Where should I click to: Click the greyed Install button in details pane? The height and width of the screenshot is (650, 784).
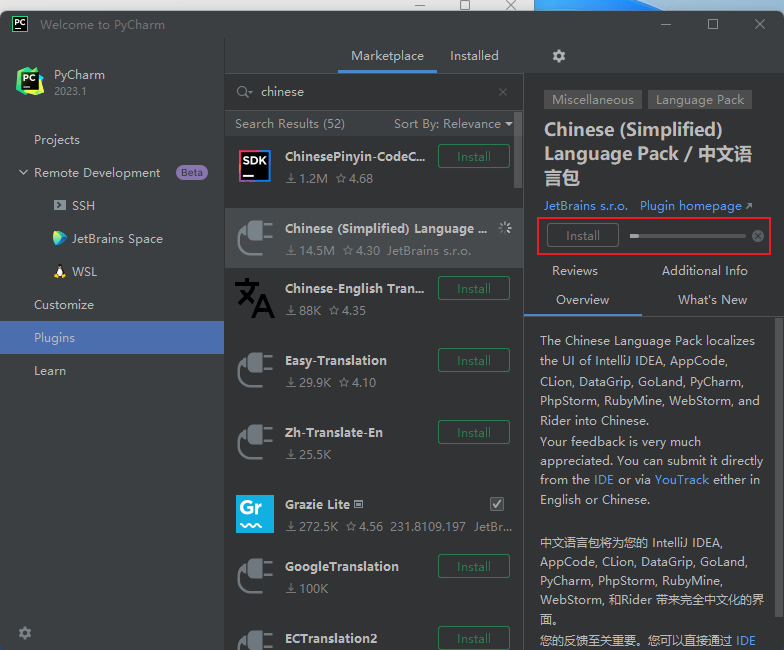[582, 236]
